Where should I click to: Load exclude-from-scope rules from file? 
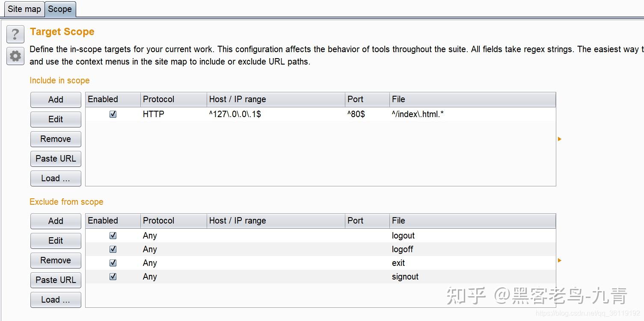[x=56, y=300]
